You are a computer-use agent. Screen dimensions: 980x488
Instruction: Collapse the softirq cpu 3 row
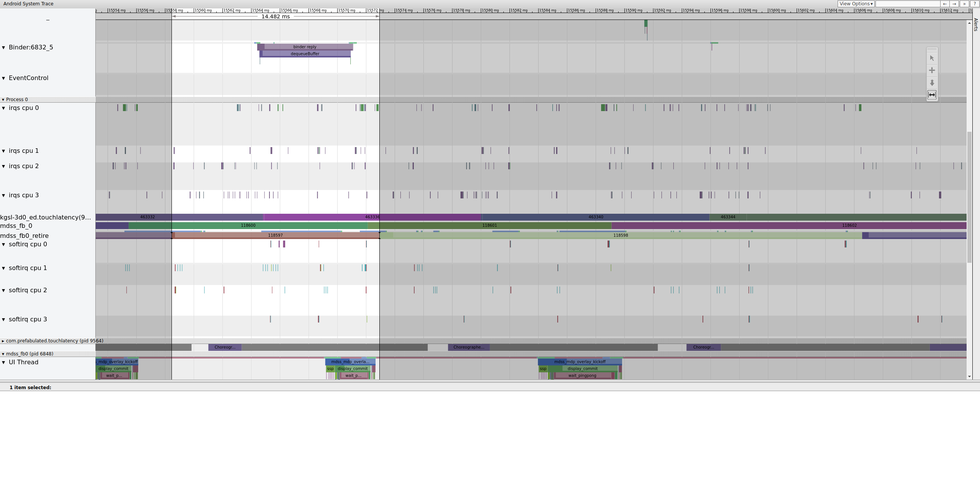[x=3, y=319]
